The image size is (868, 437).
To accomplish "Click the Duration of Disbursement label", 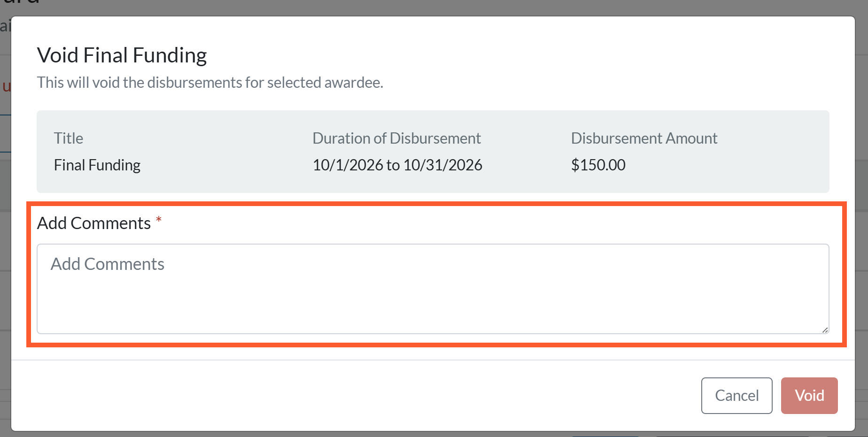I will click(x=396, y=138).
